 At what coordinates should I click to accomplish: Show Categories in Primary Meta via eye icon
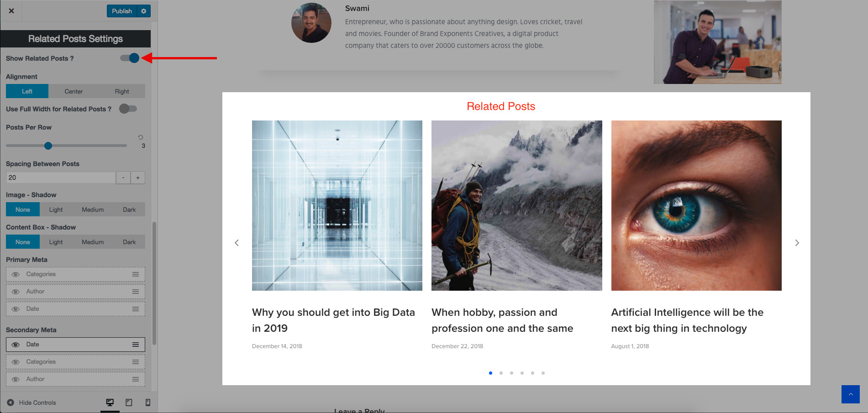16,274
